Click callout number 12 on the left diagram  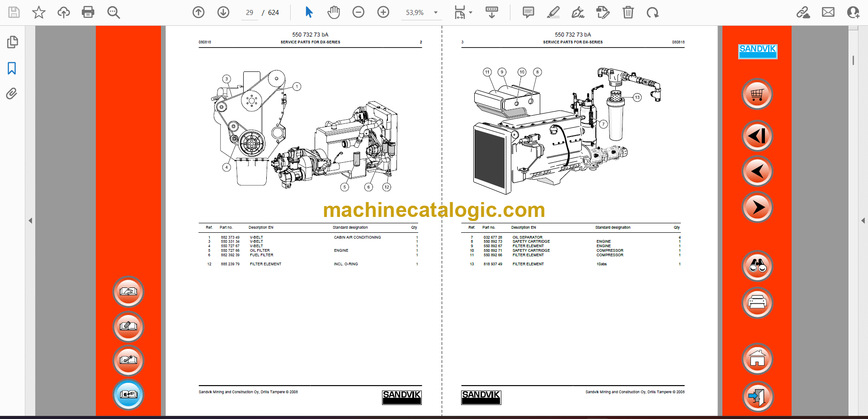pos(387,187)
